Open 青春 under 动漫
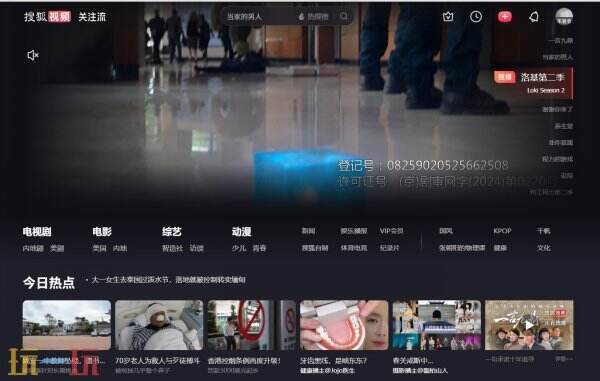 pyautogui.click(x=259, y=248)
